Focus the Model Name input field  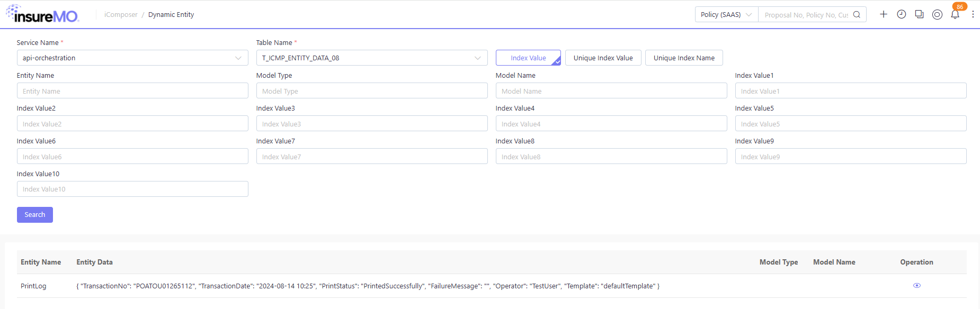611,90
